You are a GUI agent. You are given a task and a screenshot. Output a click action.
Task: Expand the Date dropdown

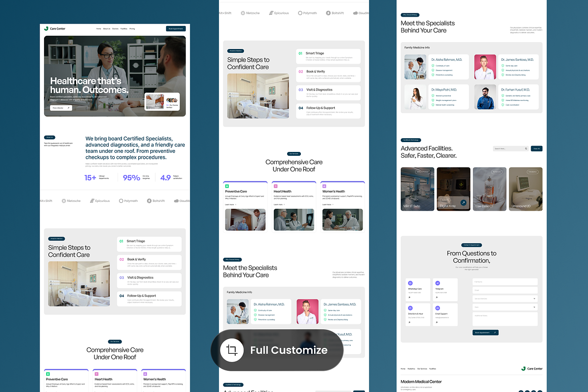pos(505,307)
